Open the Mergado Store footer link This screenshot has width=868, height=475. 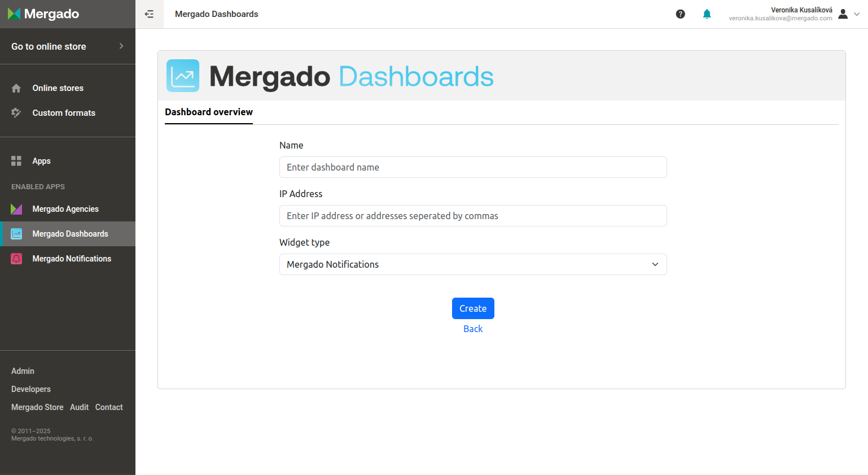coord(37,407)
